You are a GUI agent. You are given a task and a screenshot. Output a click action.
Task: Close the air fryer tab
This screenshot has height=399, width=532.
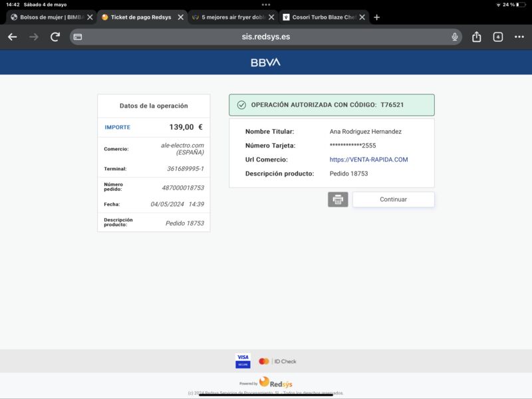[x=271, y=17]
